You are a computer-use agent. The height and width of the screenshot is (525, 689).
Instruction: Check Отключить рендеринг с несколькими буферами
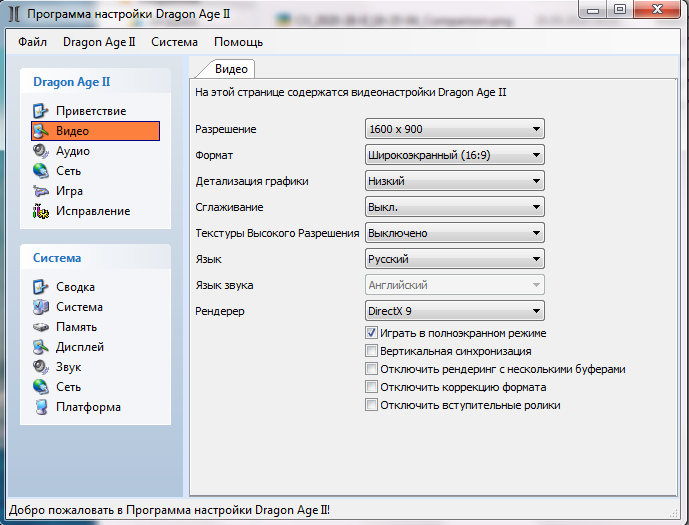pos(371,369)
